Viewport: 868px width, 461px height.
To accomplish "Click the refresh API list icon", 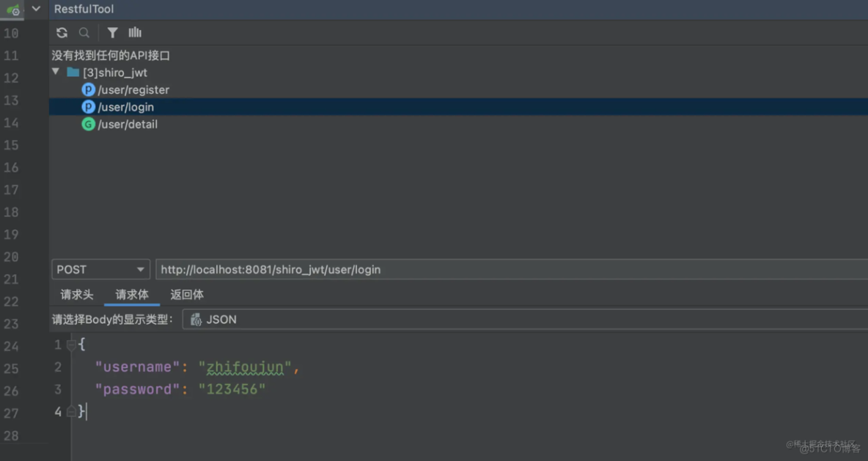I will click(62, 32).
